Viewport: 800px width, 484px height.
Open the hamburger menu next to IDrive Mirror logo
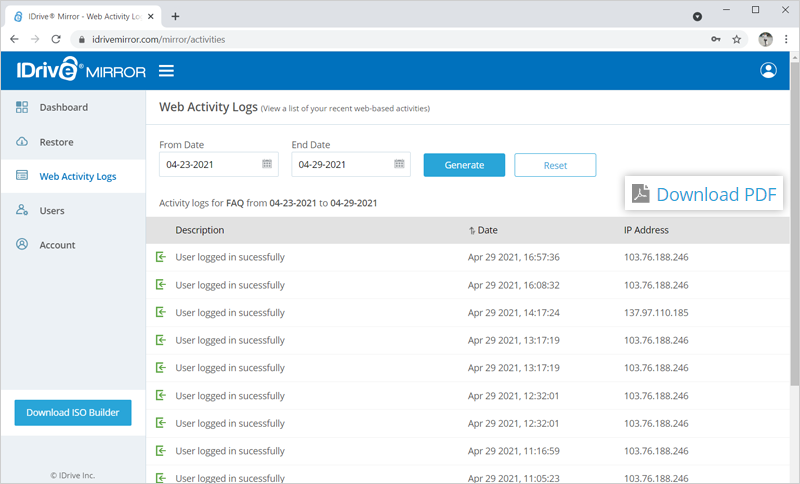(x=166, y=71)
